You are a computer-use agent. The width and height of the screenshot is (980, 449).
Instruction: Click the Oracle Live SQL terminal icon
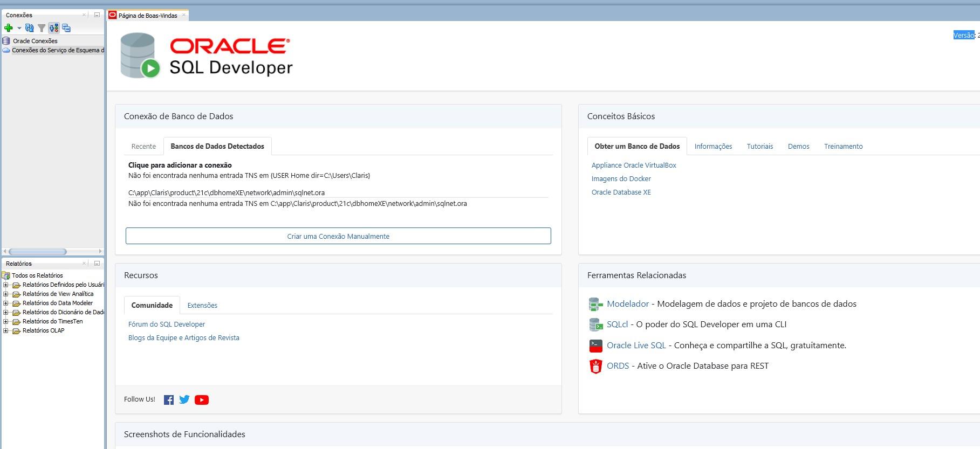(595, 346)
